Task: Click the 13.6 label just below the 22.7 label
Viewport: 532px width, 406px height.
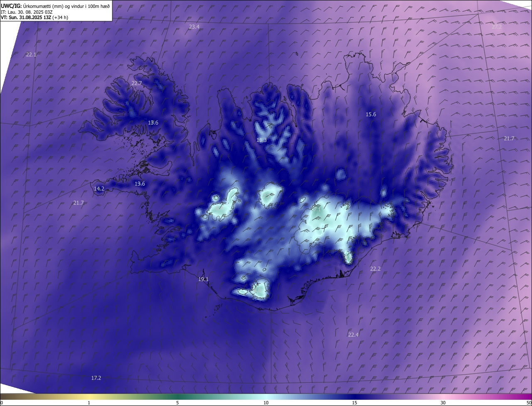Action: [153, 122]
